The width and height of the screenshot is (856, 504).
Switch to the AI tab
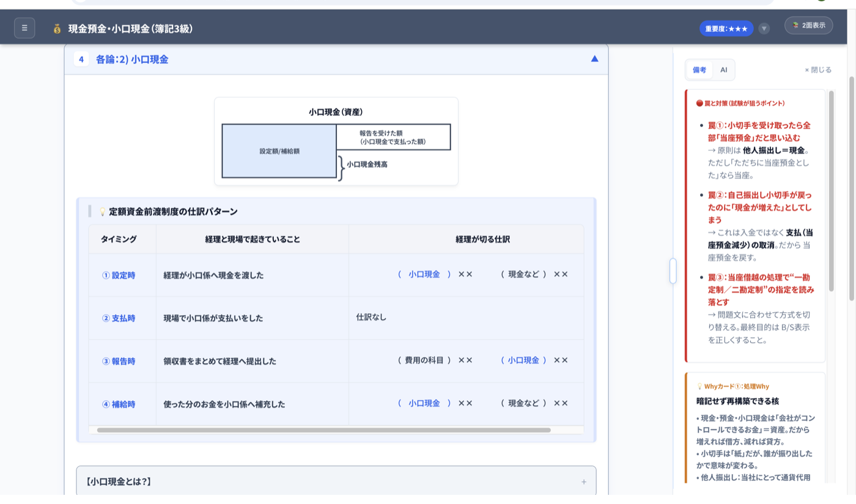click(724, 70)
